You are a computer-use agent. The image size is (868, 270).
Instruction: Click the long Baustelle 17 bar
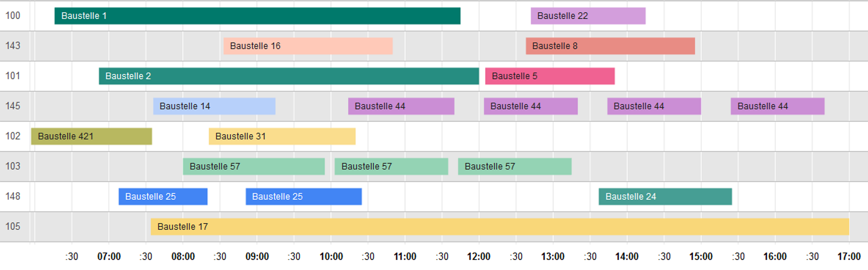500,226
